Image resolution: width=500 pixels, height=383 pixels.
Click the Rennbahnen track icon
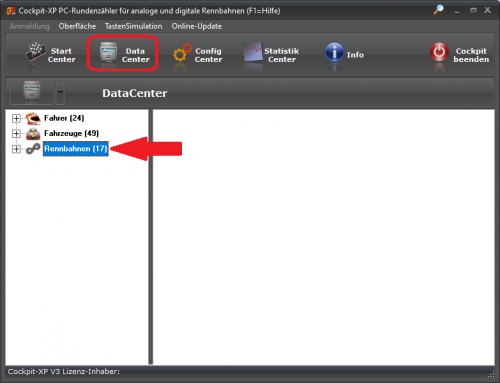[33, 149]
